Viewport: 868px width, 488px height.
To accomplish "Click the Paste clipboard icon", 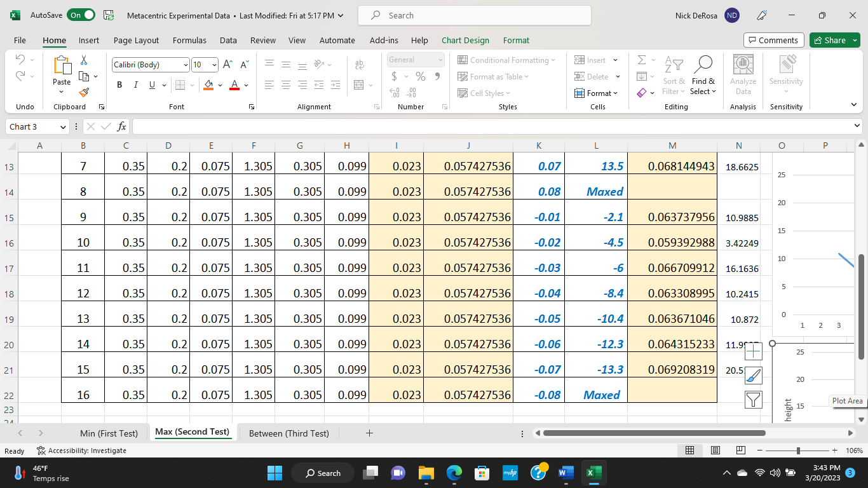I will (x=62, y=65).
